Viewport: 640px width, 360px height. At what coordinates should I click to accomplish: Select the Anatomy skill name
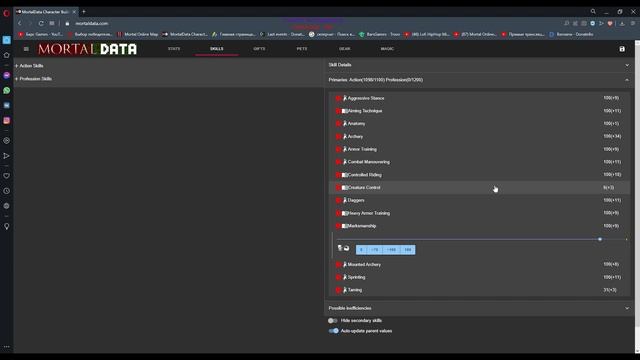[x=356, y=124]
